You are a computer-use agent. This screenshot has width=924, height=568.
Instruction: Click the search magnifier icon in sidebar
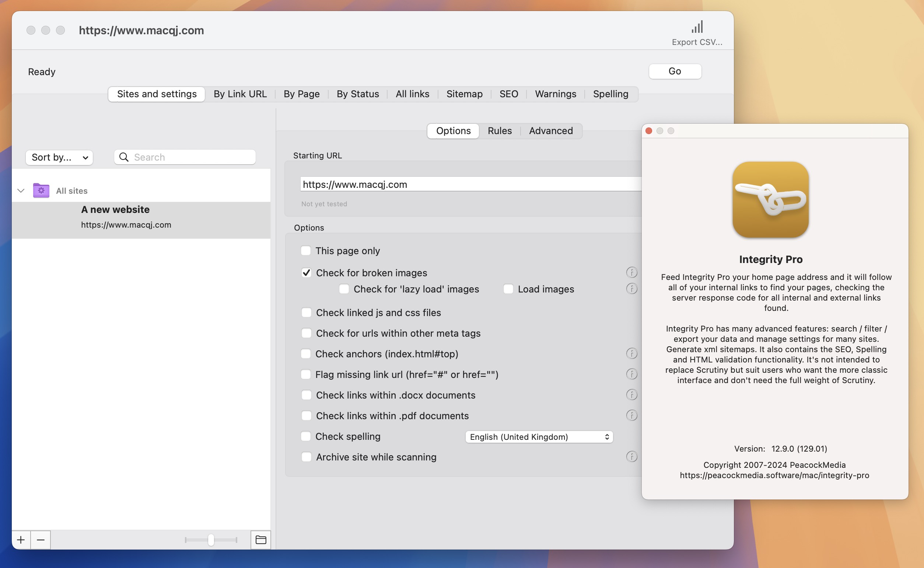coord(124,157)
